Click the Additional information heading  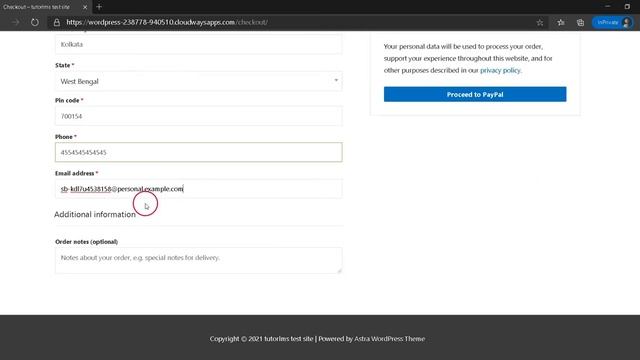pos(95,214)
